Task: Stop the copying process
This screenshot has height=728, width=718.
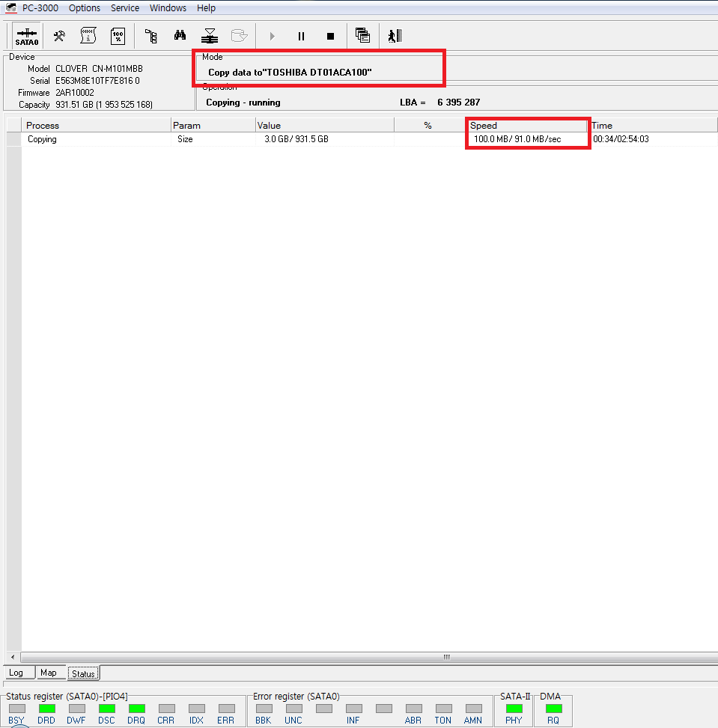Action: pyautogui.click(x=330, y=36)
